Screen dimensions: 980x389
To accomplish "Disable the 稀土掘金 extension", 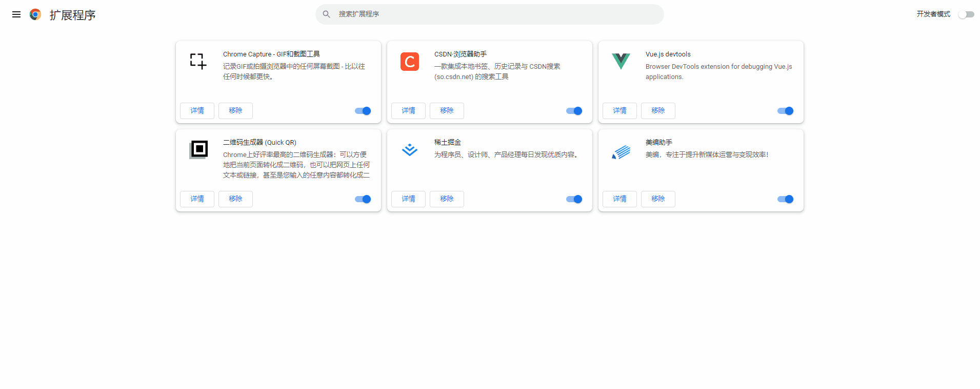I will (574, 199).
